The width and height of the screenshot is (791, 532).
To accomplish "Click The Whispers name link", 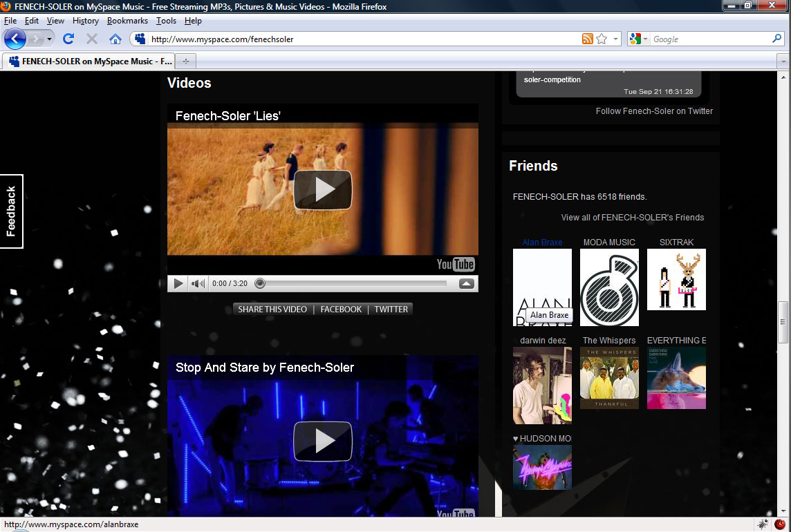I will (609, 341).
